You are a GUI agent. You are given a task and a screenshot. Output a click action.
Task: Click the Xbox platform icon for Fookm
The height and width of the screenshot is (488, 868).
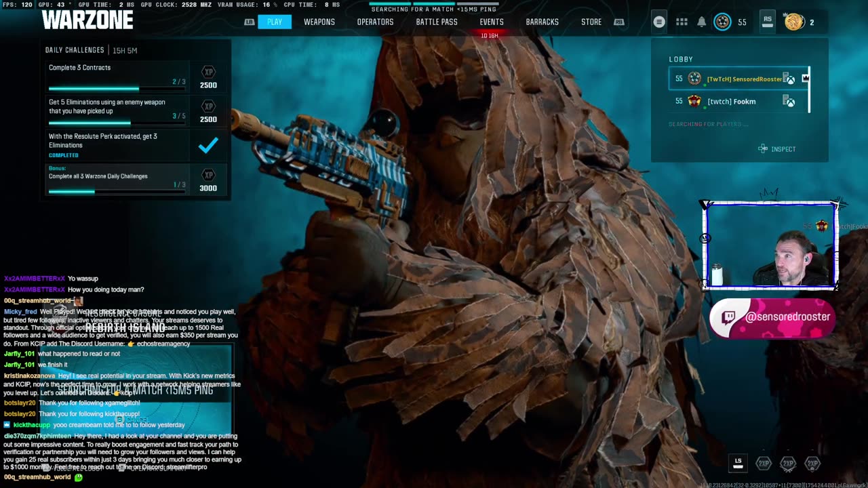pos(789,101)
